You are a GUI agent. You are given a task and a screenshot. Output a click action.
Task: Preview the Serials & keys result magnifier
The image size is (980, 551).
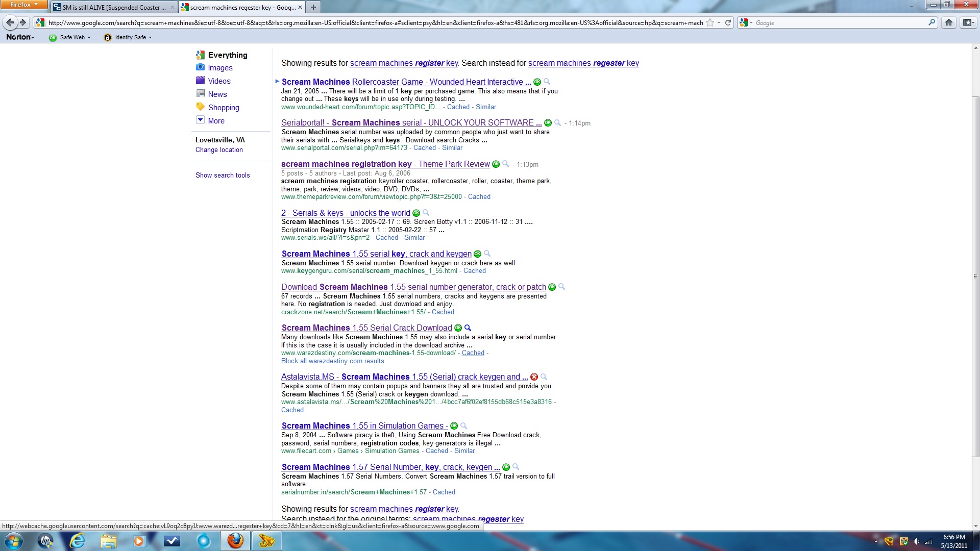pos(426,213)
